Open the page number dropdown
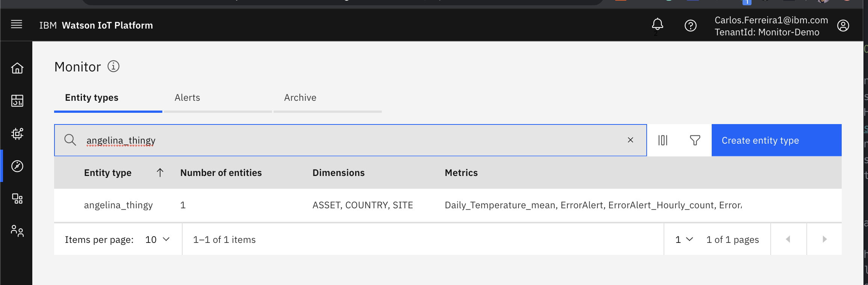 tap(684, 240)
